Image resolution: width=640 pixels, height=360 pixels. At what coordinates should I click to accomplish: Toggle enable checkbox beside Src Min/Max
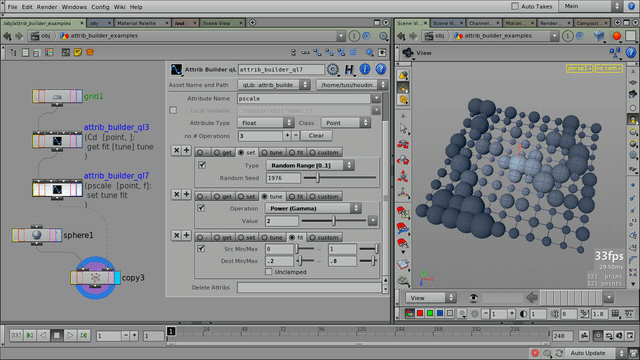(201, 249)
